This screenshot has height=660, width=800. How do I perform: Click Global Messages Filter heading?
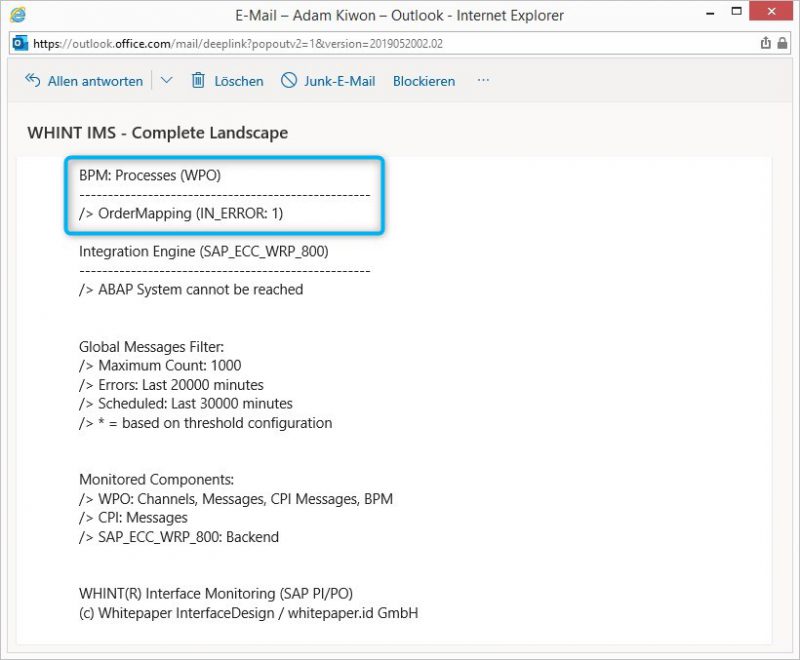click(x=152, y=347)
